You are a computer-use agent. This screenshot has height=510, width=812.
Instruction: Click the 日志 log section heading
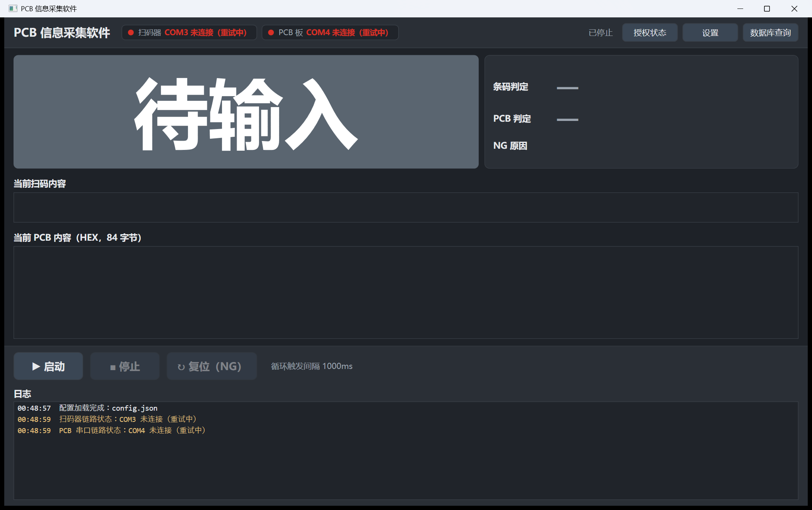(22, 394)
